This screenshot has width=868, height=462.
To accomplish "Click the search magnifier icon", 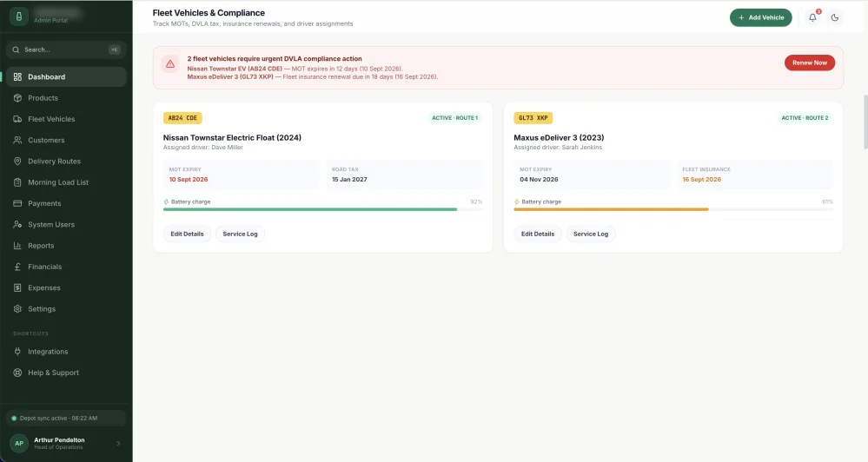I will (16, 49).
